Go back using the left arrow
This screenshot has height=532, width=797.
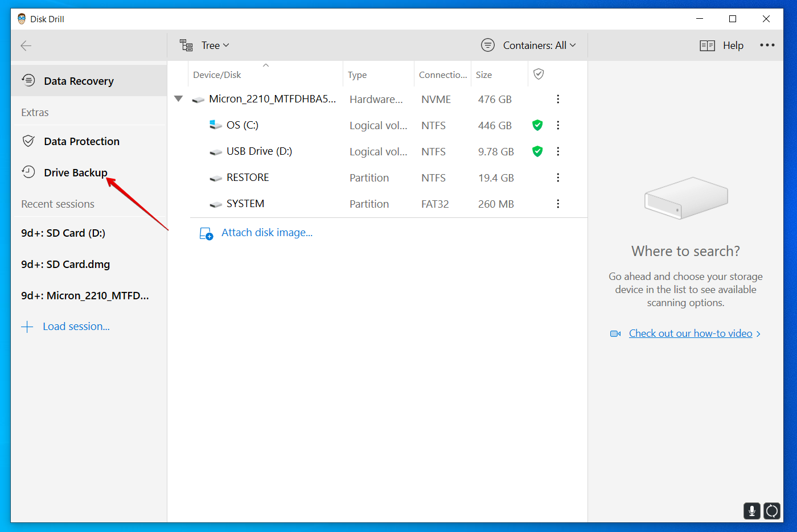tap(26, 46)
